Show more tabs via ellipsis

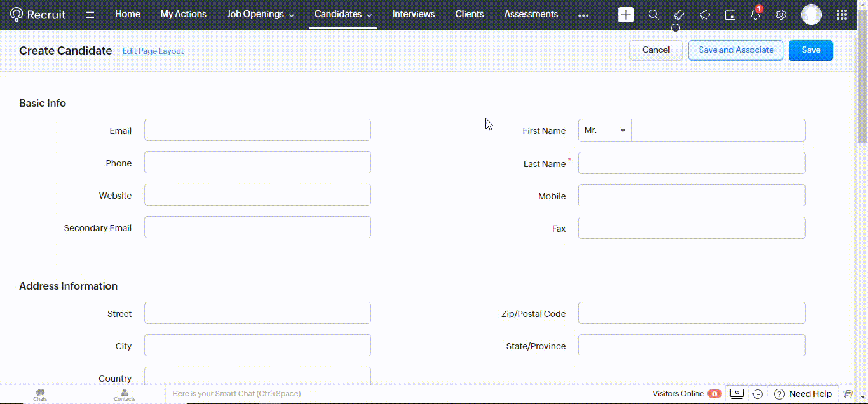pos(583,15)
